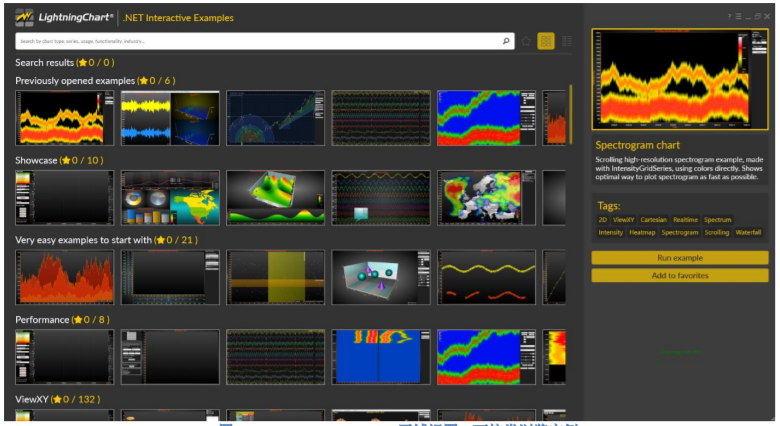
Task: Select the Scrolling tag
Action: click(x=716, y=232)
